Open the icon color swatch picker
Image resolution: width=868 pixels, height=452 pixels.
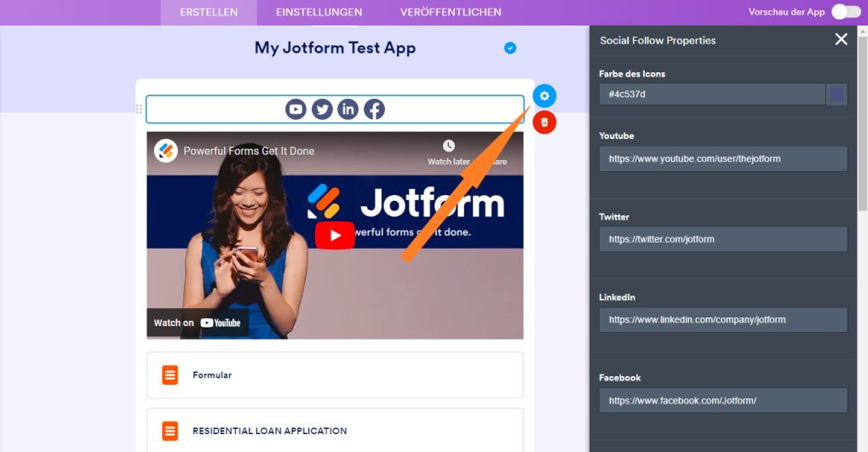(x=836, y=94)
